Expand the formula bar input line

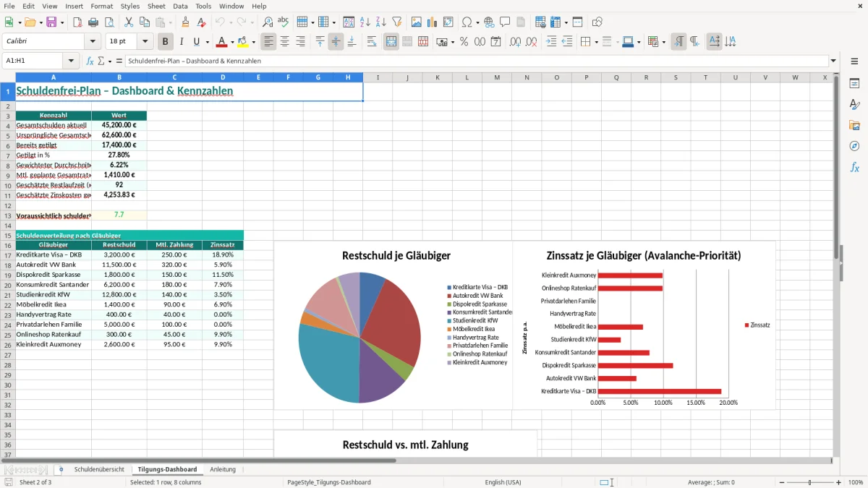(833, 61)
